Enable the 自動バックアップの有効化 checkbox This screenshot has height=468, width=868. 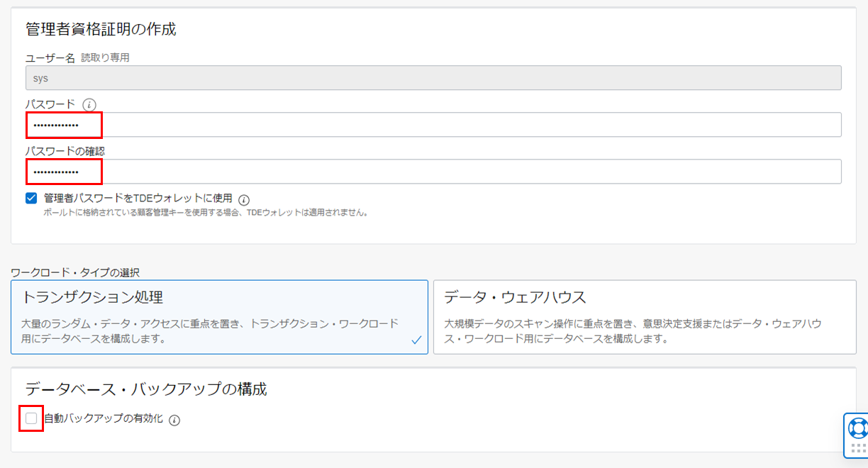tap(31, 418)
